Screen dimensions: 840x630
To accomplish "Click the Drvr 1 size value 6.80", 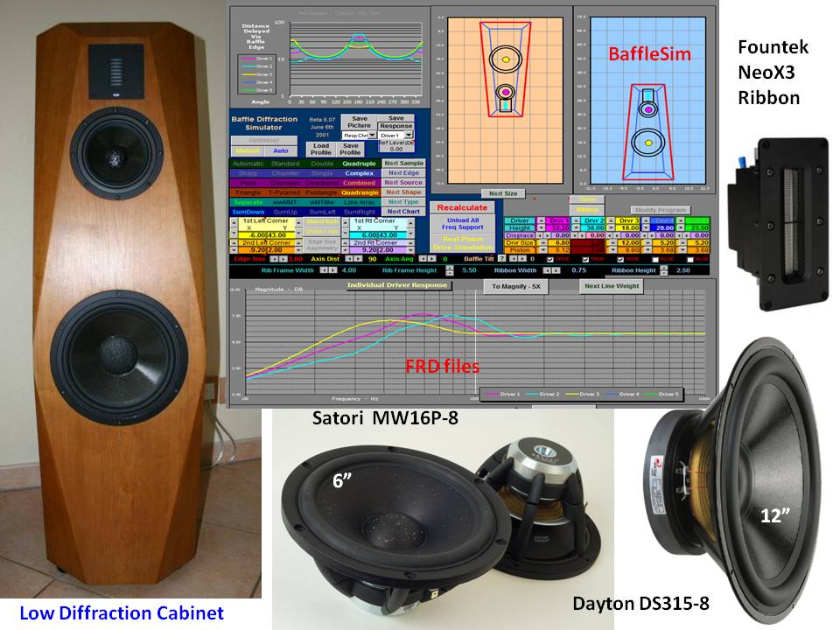I will pyautogui.click(x=557, y=242).
